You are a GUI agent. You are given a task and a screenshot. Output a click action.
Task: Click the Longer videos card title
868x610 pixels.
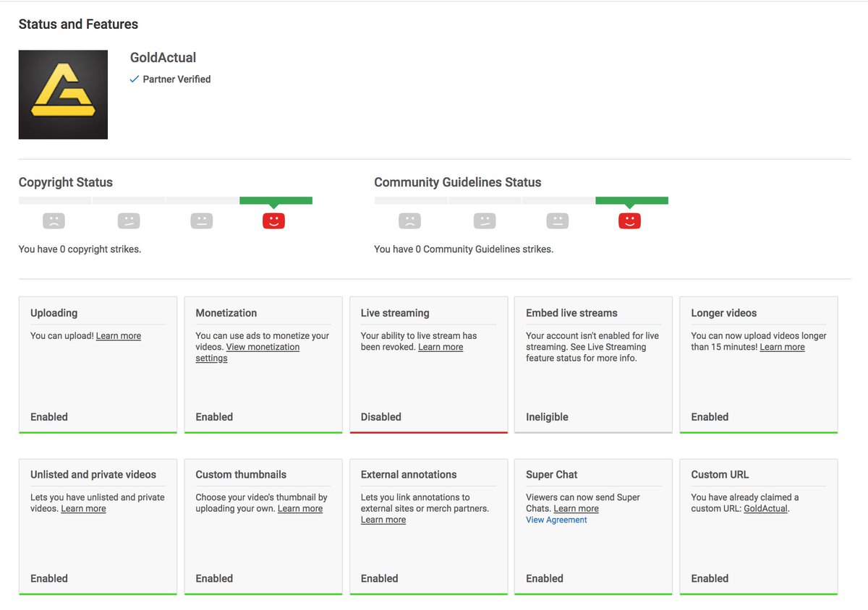(723, 313)
